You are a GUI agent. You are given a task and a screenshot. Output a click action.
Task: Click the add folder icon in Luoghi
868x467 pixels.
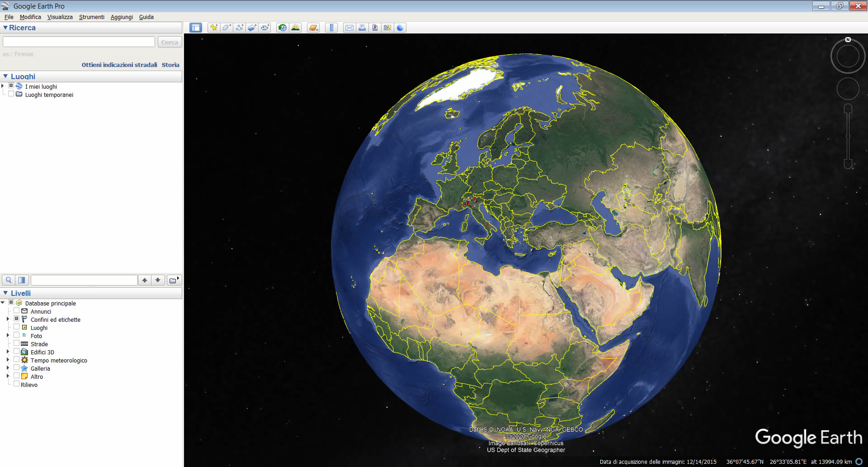click(x=174, y=280)
